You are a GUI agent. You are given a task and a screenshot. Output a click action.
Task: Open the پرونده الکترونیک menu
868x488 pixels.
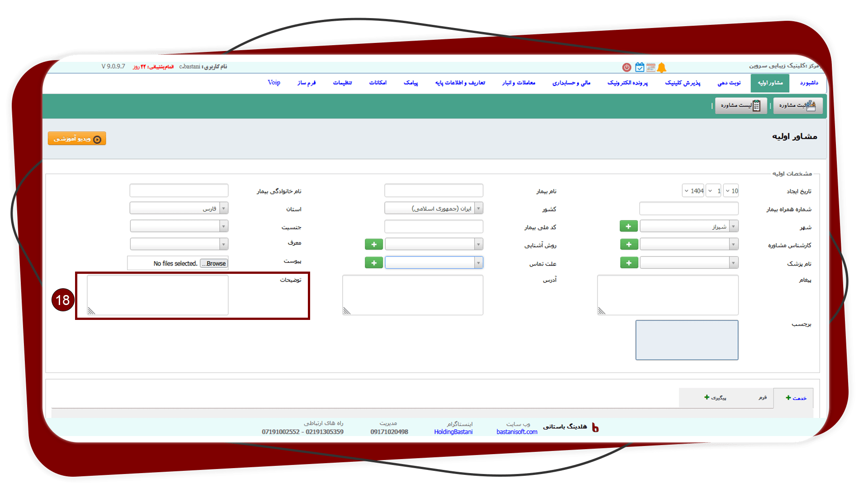(627, 83)
